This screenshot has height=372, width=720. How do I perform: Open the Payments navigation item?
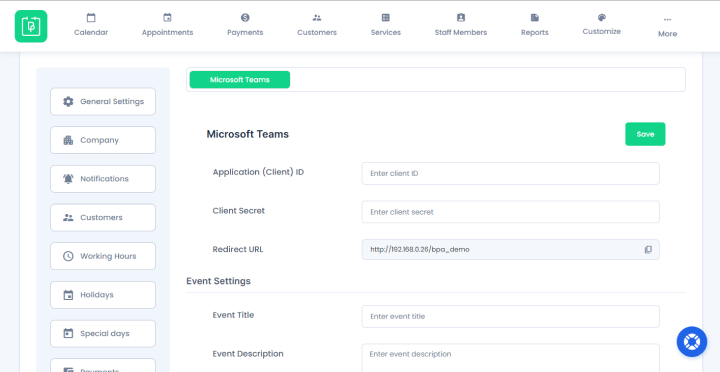[x=245, y=25]
